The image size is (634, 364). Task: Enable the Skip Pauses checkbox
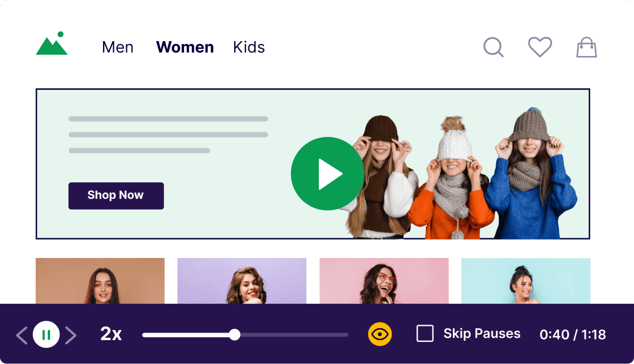(x=425, y=334)
